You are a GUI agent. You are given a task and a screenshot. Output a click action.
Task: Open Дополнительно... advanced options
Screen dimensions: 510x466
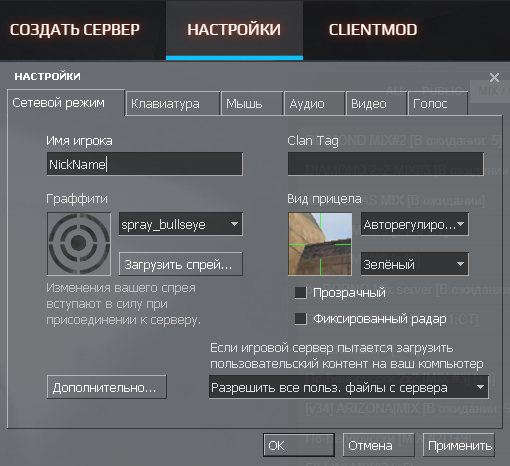coord(107,387)
